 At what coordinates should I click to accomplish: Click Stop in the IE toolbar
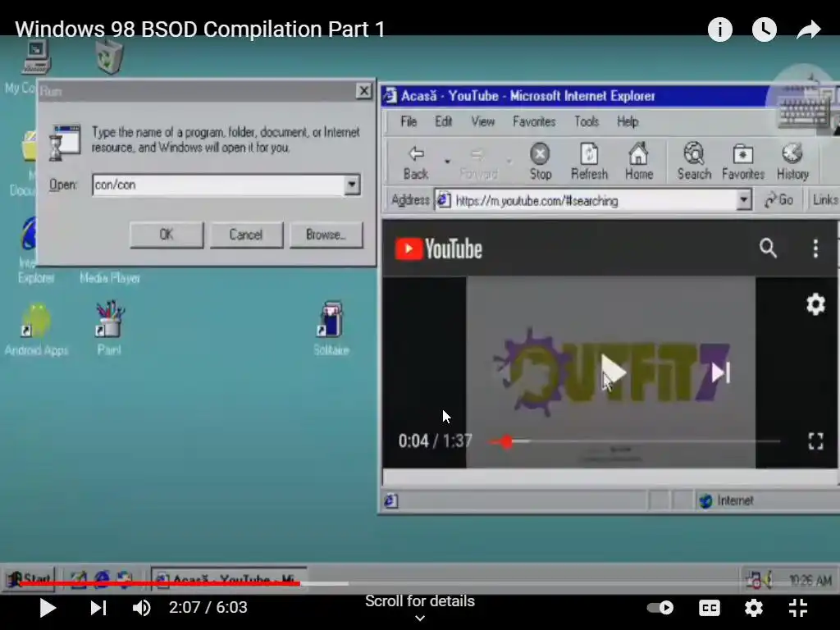click(540, 162)
